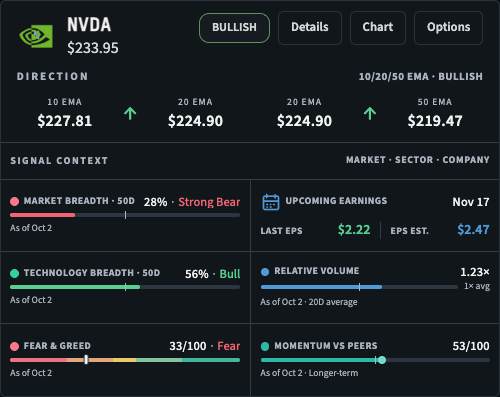Click the red dot beside Fear & Greed

click(x=14, y=346)
